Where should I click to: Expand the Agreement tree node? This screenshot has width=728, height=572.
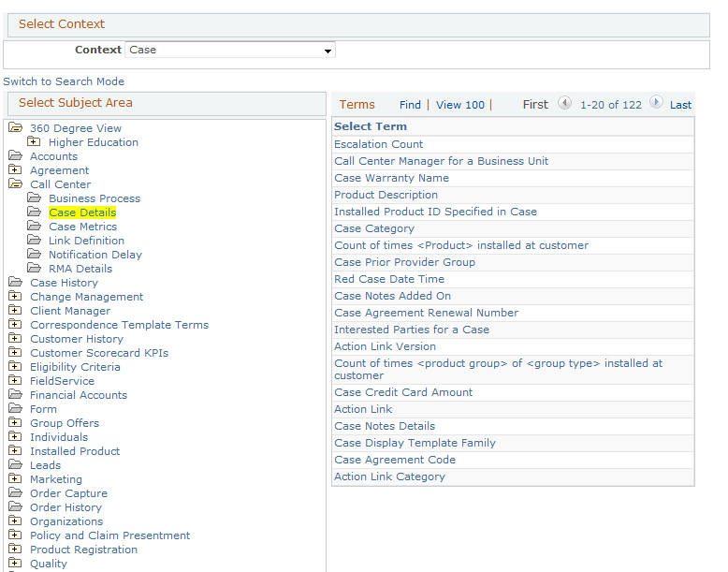pyautogui.click(x=15, y=169)
